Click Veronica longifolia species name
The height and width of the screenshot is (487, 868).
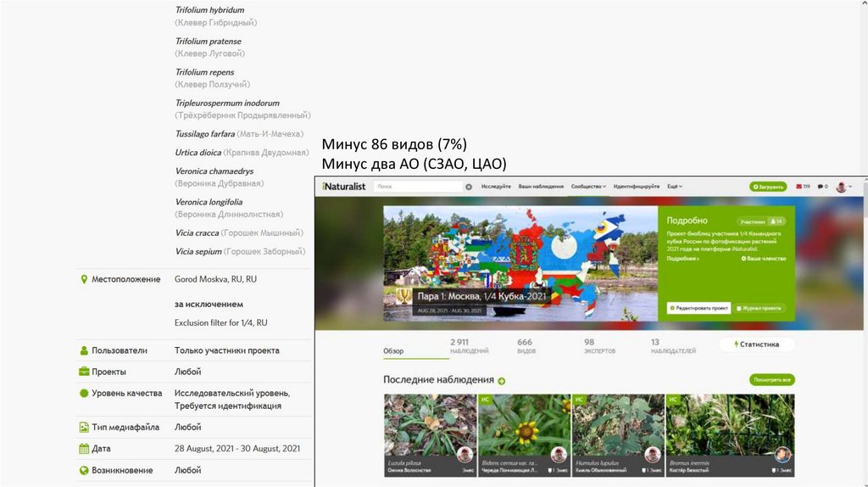(x=209, y=202)
